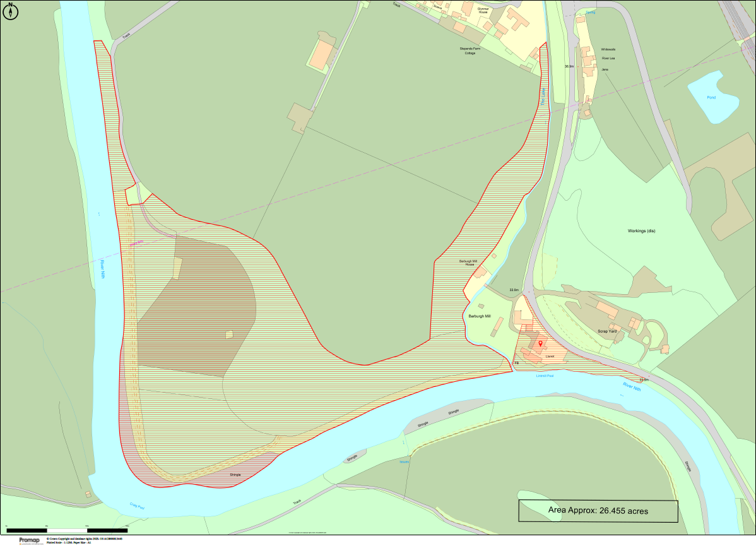The height and width of the screenshot is (546, 756).
Task: Click the Area Approx 26.455 acres box
Action: click(x=598, y=511)
